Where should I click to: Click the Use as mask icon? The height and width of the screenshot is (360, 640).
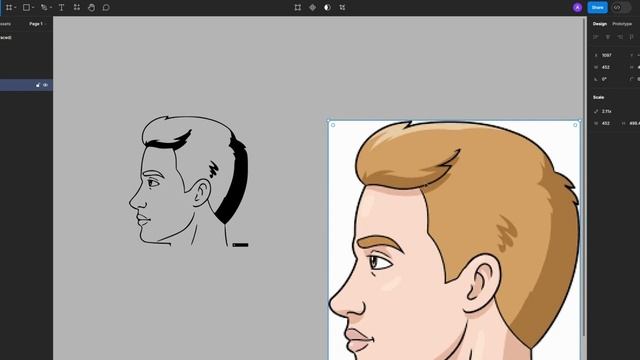pyautogui.click(x=327, y=7)
